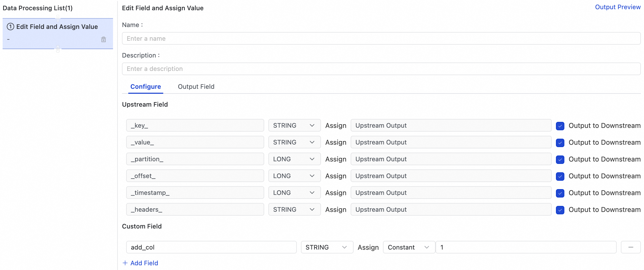Click the plus icon beside Add Field
644x270 pixels.
tap(125, 263)
